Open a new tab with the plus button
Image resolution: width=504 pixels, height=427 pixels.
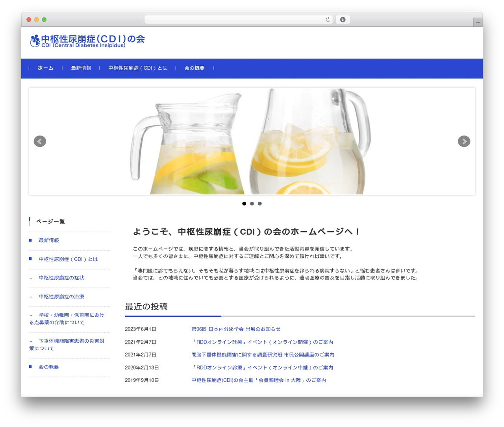tap(478, 22)
